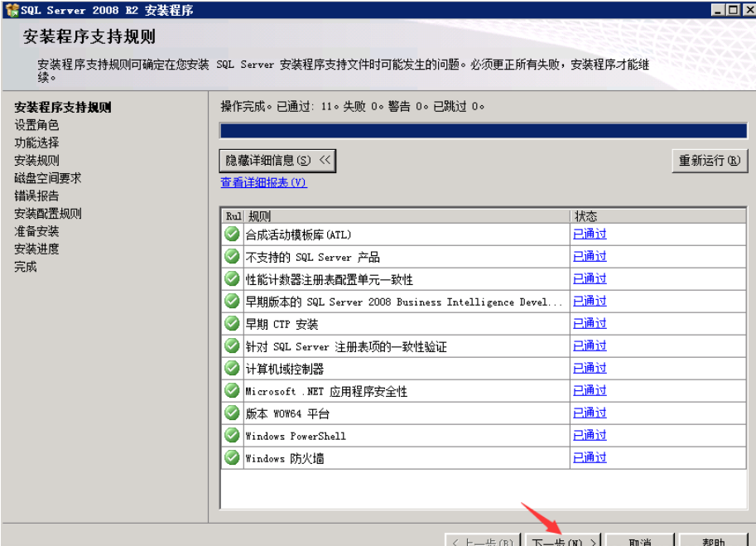756x546 pixels.
Task: Click the 状态 column header
Action: pyautogui.click(x=658, y=216)
